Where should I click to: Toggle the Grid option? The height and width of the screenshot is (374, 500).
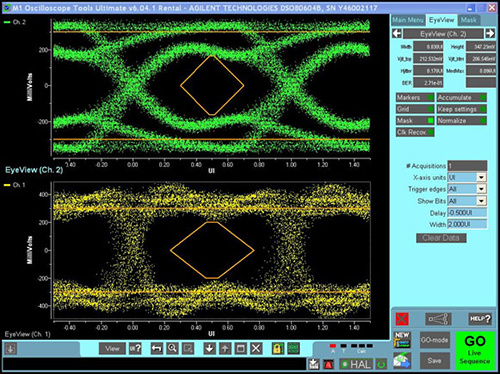(x=415, y=109)
